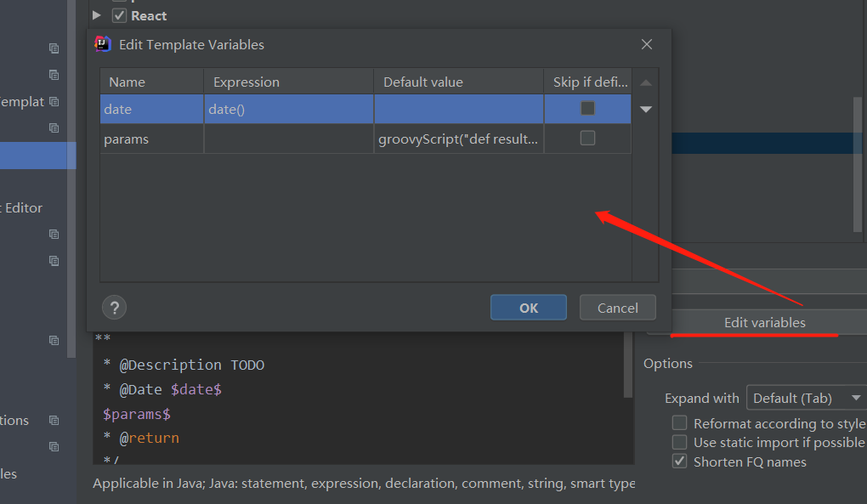Click the copy icon beside the Editor entry
Screen dimensions: 867x504
pos(54,234)
